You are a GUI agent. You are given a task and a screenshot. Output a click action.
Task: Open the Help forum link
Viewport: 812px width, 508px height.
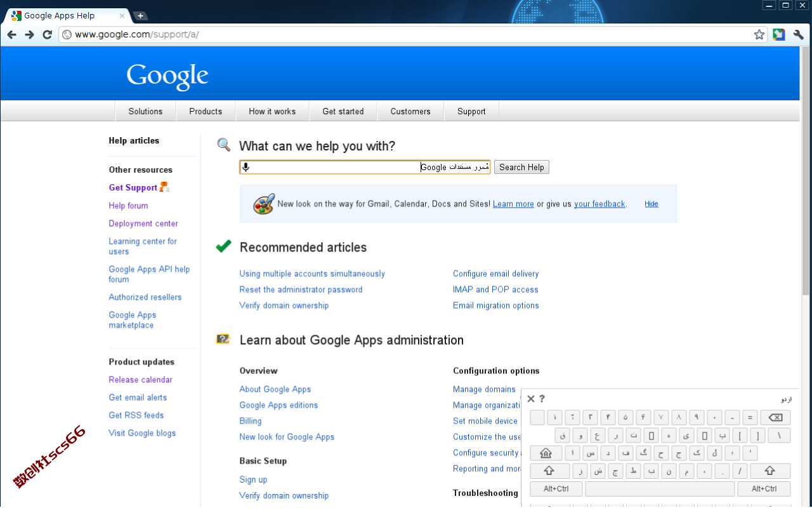pyautogui.click(x=128, y=206)
